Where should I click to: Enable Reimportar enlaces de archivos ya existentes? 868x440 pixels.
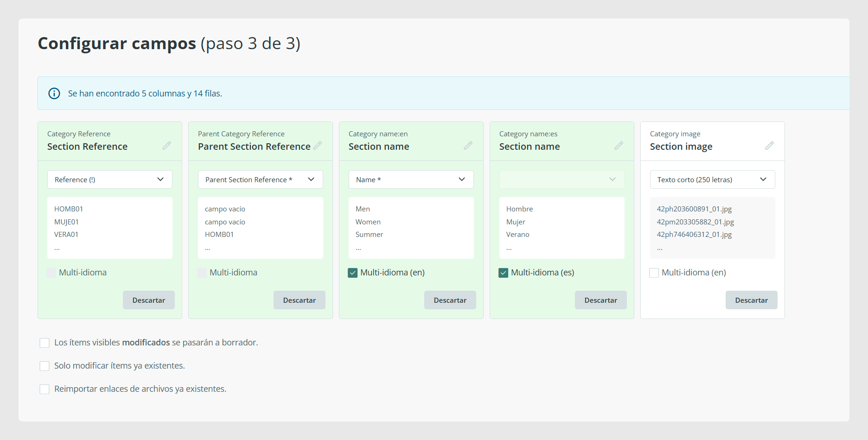[x=45, y=389]
